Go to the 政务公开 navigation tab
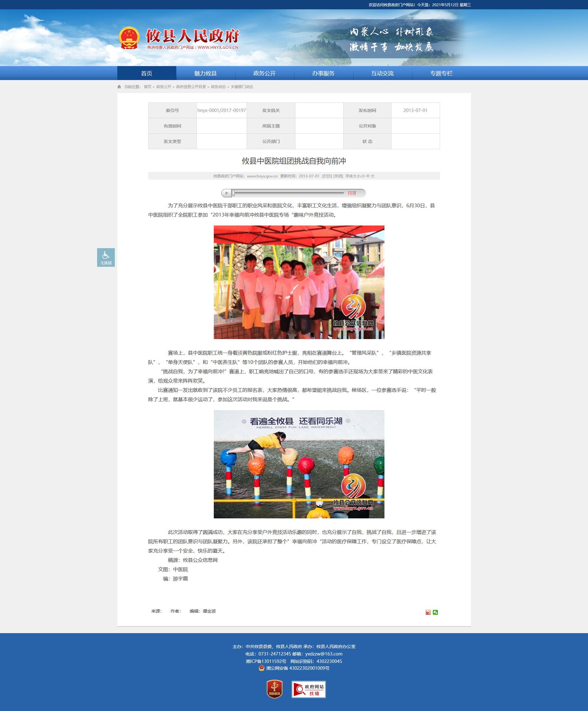 click(x=264, y=74)
